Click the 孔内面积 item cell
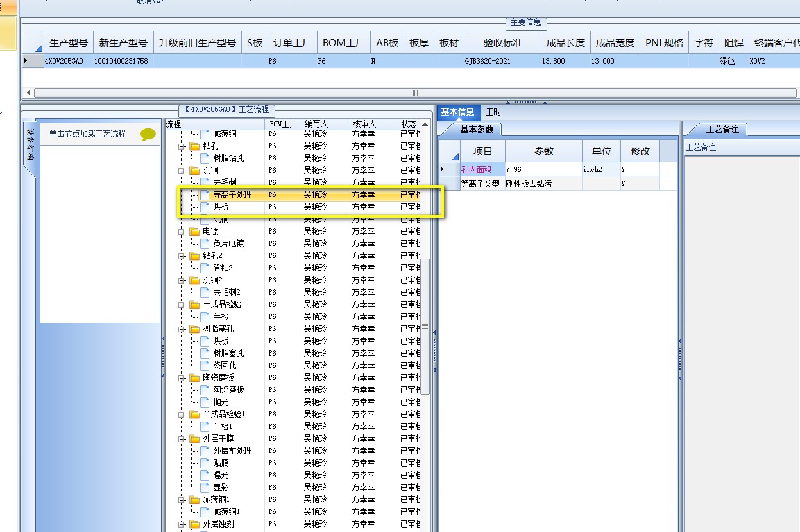Viewport: 800px width, 532px height. click(482, 169)
